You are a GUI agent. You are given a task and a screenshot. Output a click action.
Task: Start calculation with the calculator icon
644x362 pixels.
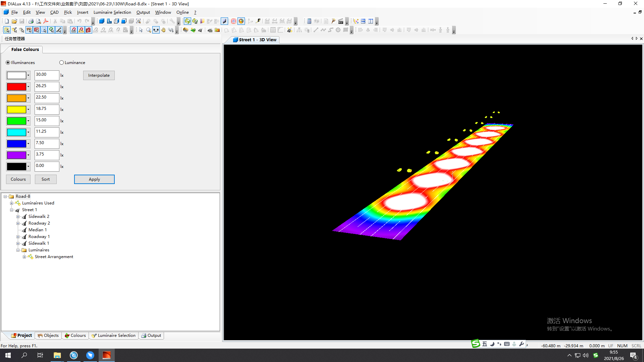(x=309, y=21)
